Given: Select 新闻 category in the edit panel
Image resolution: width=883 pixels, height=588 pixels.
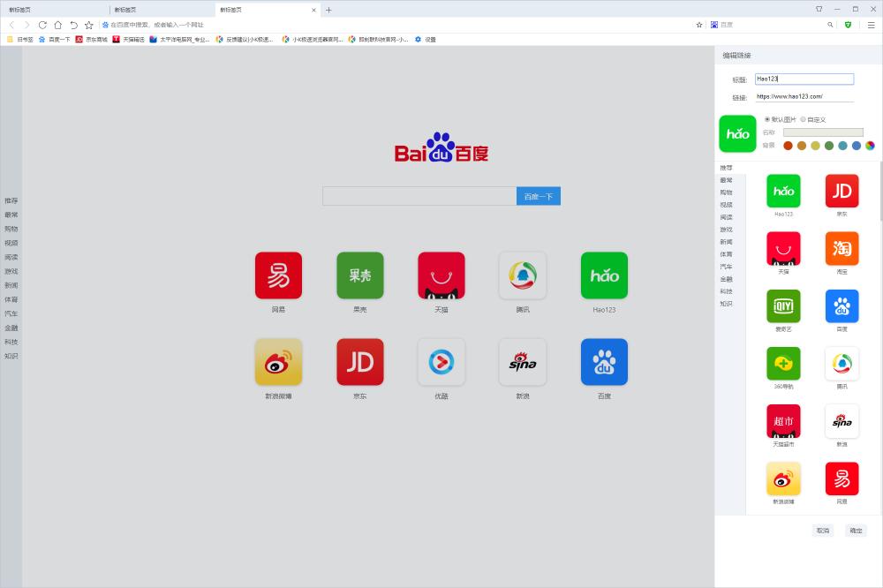Looking at the screenshot, I should (x=727, y=242).
